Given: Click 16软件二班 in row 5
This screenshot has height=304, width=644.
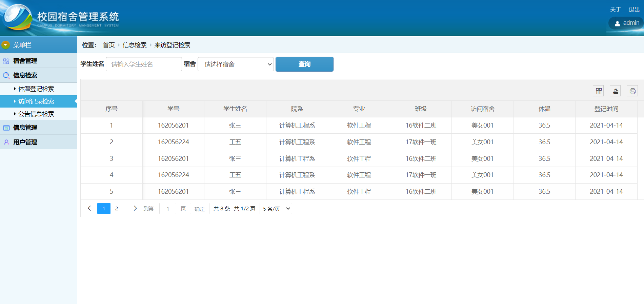Looking at the screenshot, I should [x=421, y=192].
